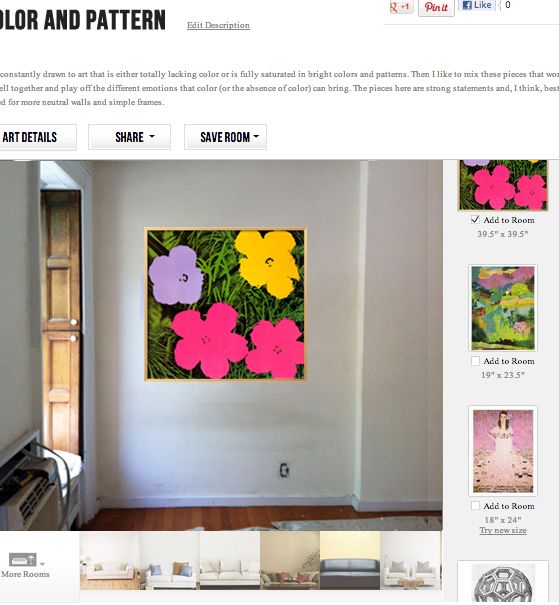Uncheck Add to Room for flowers artwork
Image resolution: width=559 pixels, height=605 pixels.
pyautogui.click(x=475, y=220)
